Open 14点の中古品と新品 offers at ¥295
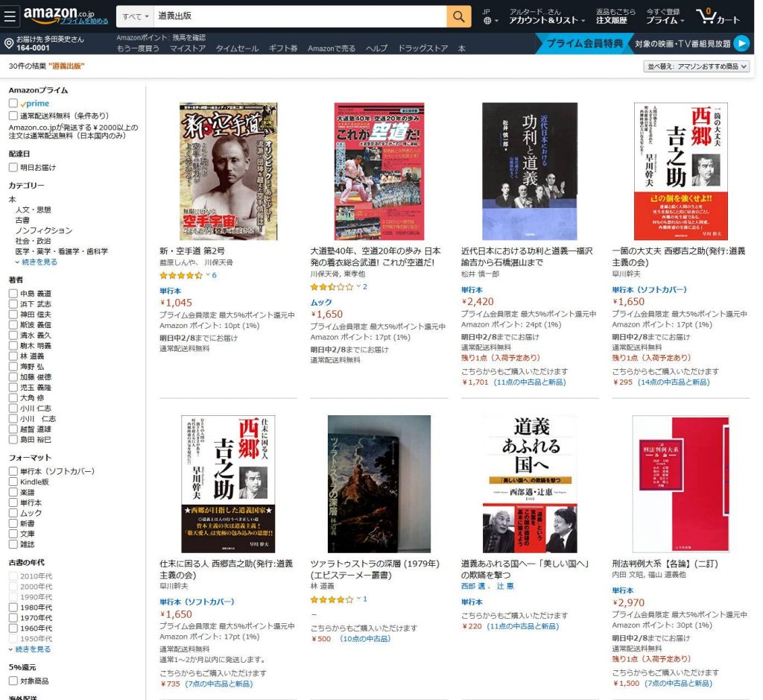763x700 pixels. [x=674, y=382]
